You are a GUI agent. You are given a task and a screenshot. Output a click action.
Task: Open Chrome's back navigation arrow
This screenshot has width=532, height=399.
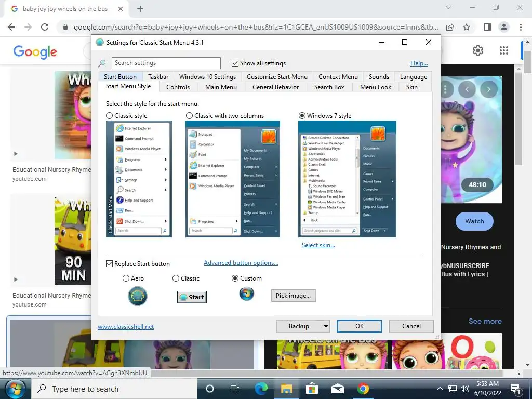point(11,27)
